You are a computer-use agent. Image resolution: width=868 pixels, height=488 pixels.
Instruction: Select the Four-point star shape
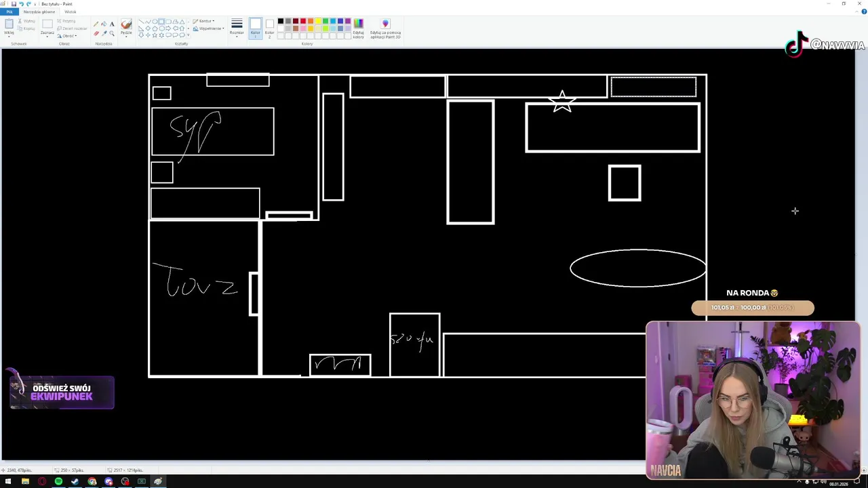coord(148,35)
